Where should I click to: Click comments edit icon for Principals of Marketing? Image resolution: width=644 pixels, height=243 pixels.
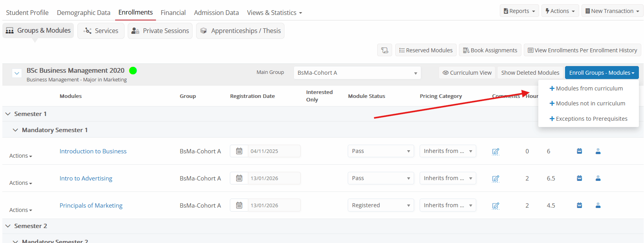point(495,206)
